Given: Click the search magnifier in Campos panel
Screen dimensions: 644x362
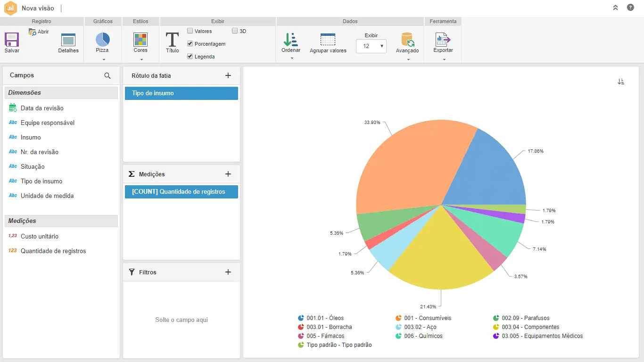Looking at the screenshot, I should [x=107, y=75].
